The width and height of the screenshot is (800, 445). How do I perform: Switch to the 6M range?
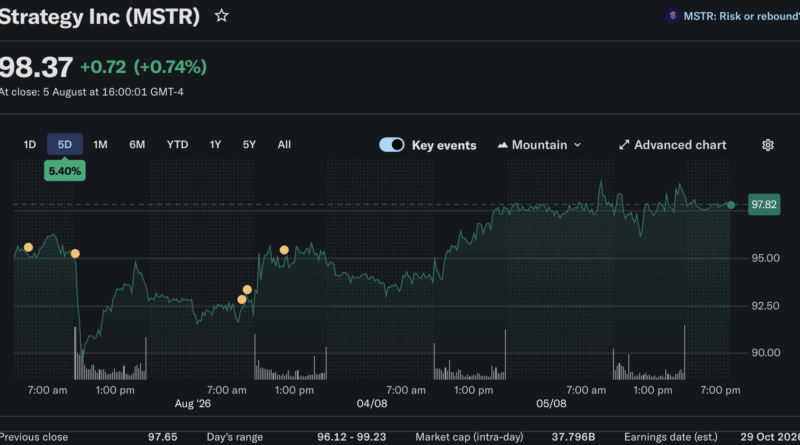[137, 144]
